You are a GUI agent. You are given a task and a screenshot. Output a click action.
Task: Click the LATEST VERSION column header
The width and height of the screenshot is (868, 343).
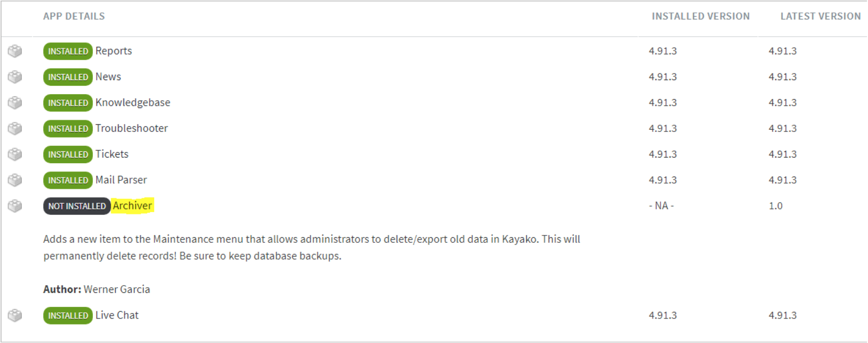click(x=821, y=16)
